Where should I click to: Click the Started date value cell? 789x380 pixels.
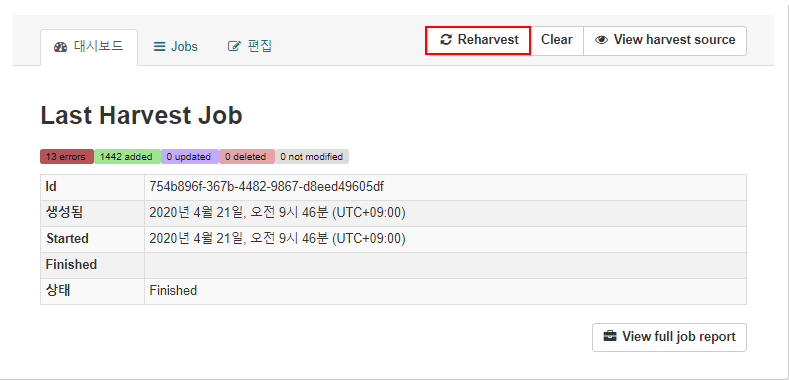(445, 239)
